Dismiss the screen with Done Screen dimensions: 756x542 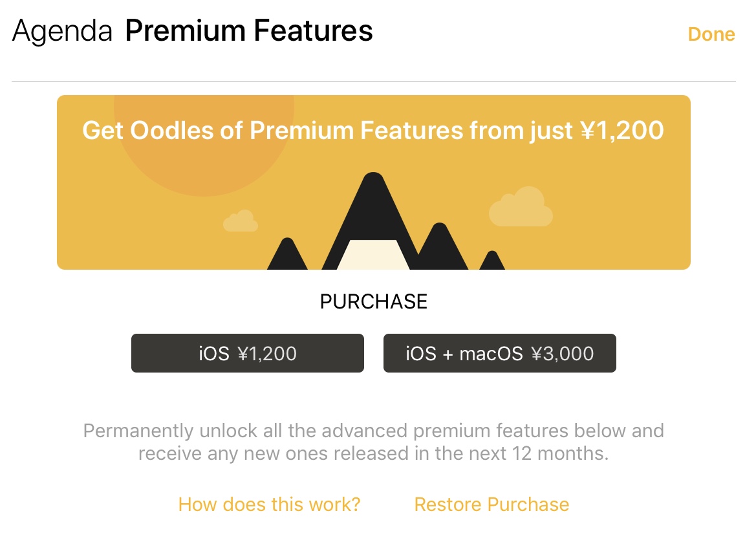(711, 34)
